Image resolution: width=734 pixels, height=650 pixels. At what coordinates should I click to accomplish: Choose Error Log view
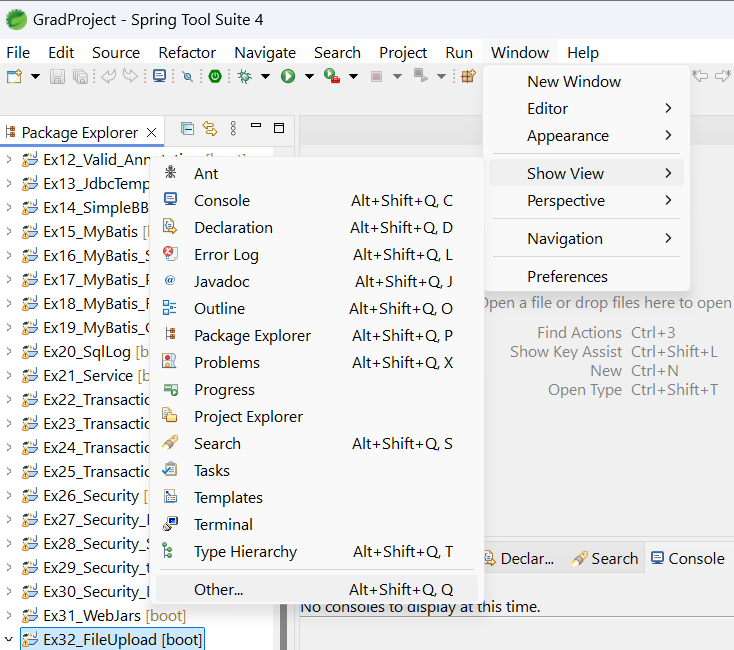pyautogui.click(x=316, y=255)
